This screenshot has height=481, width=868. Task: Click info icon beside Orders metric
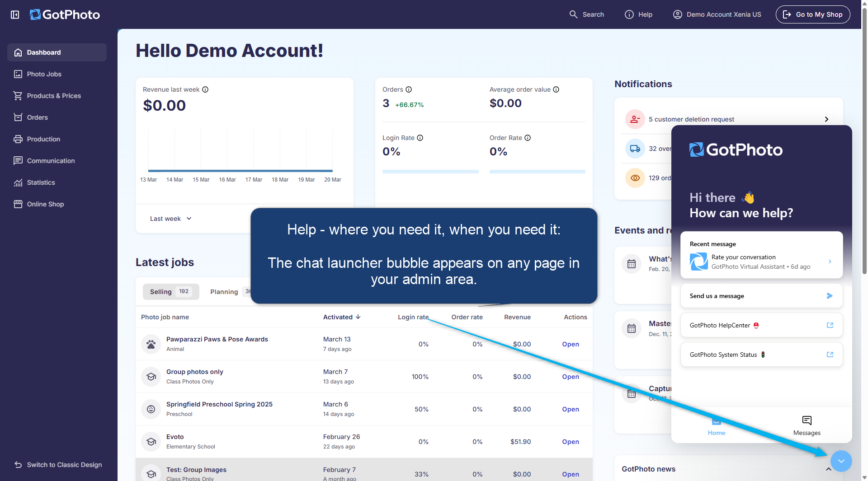tap(409, 89)
